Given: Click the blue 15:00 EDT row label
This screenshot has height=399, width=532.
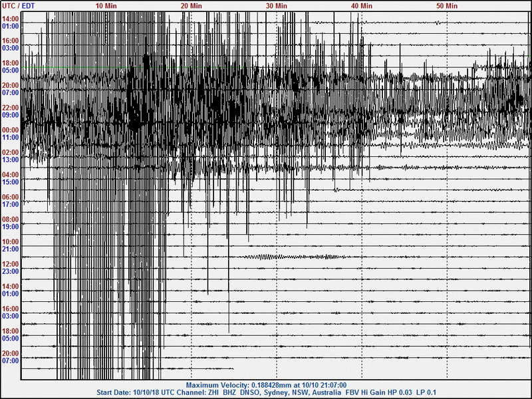Looking at the screenshot, I should [x=11, y=182].
